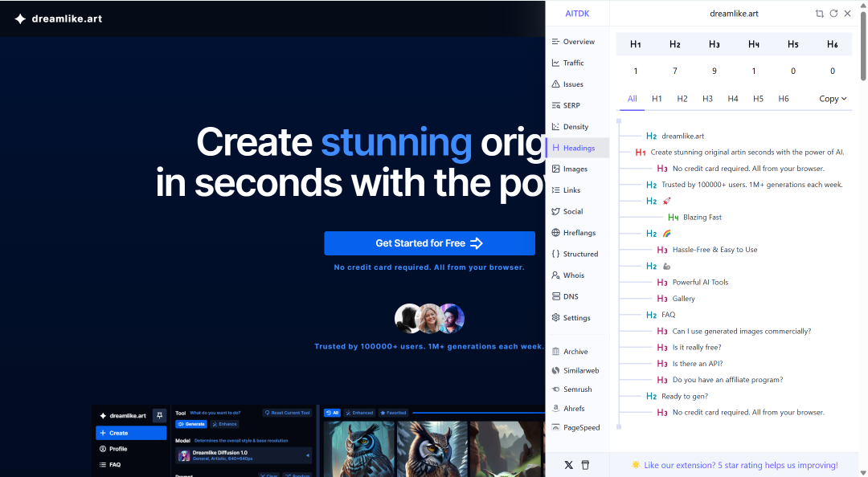The width and height of the screenshot is (868, 477).
Task: Click 'Powerful AI Tools' heading row
Action: (693, 282)
